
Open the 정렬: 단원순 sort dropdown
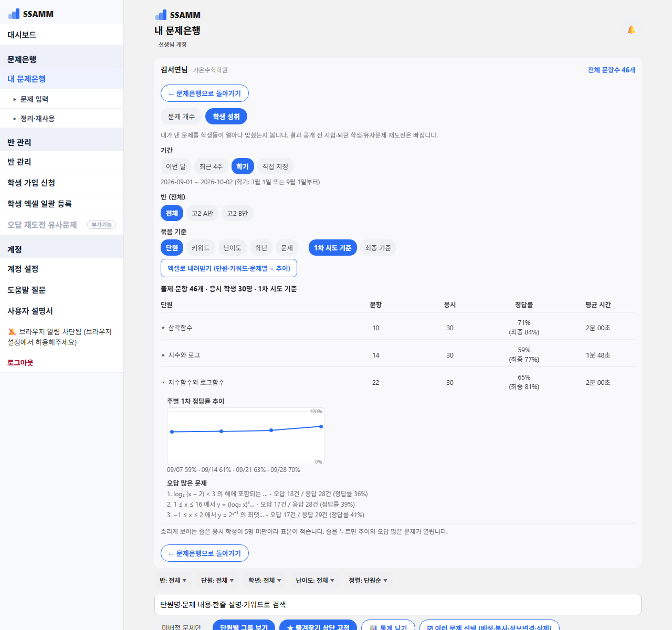368,580
